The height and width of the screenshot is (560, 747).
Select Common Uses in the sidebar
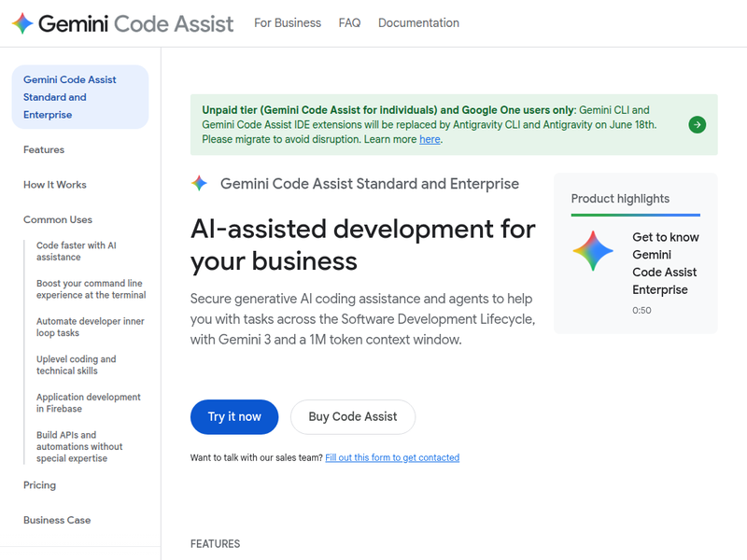click(x=58, y=219)
